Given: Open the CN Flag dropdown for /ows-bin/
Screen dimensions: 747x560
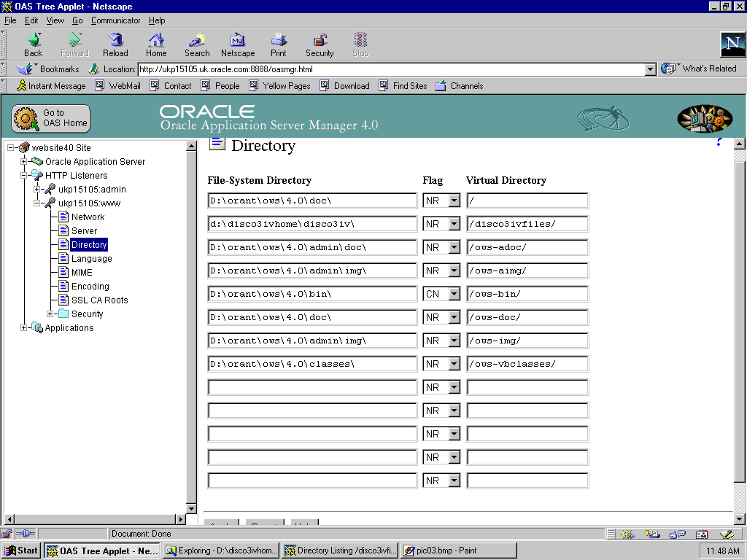Looking at the screenshot, I should 454,294.
